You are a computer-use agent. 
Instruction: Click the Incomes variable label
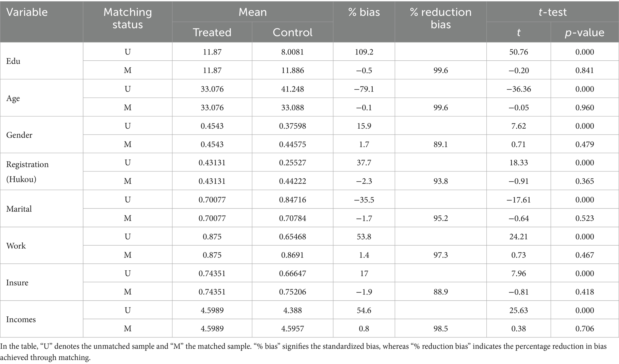21,319
